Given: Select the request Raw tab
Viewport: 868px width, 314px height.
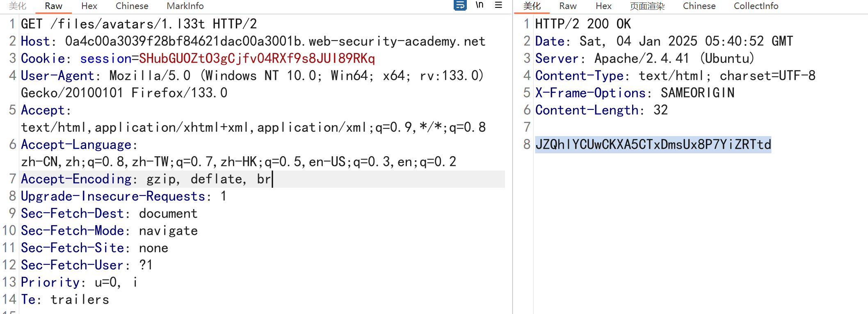Looking at the screenshot, I should click(53, 6).
